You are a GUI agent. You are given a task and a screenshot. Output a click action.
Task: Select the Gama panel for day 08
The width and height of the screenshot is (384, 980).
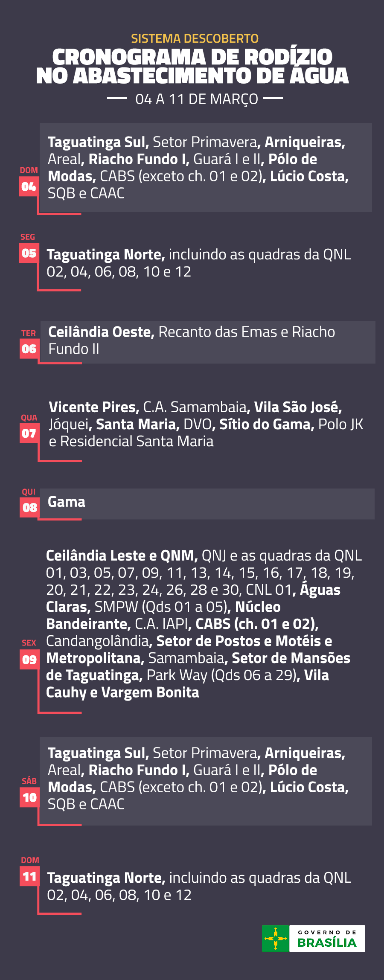(207, 504)
